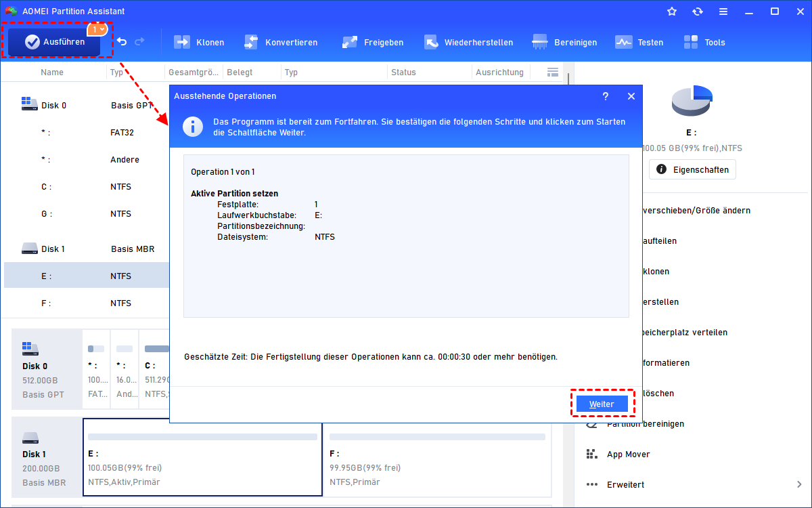
Task: Click the undo arrow icon
Action: 122,42
